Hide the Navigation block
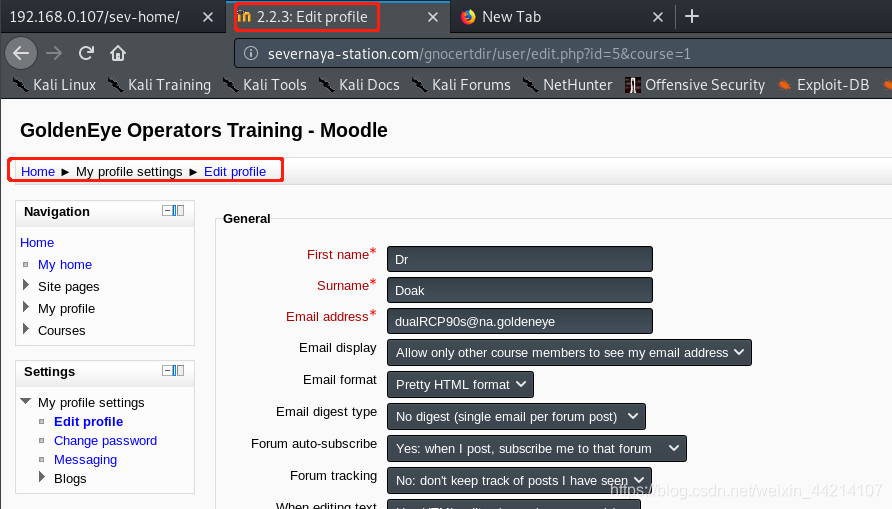 click(x=167, y=211)
